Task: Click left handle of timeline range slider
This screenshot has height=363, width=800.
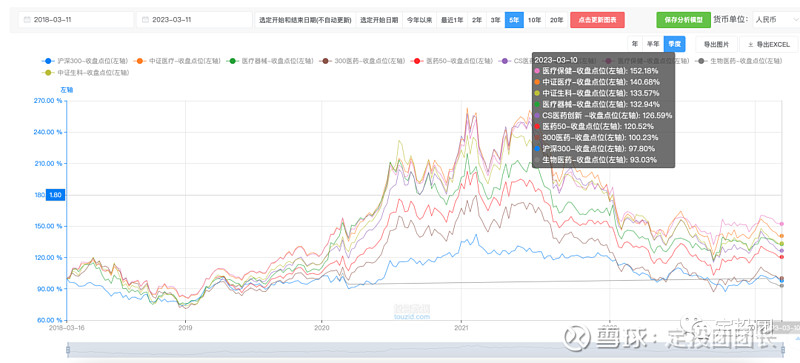Action: click(x=68, y=350)
